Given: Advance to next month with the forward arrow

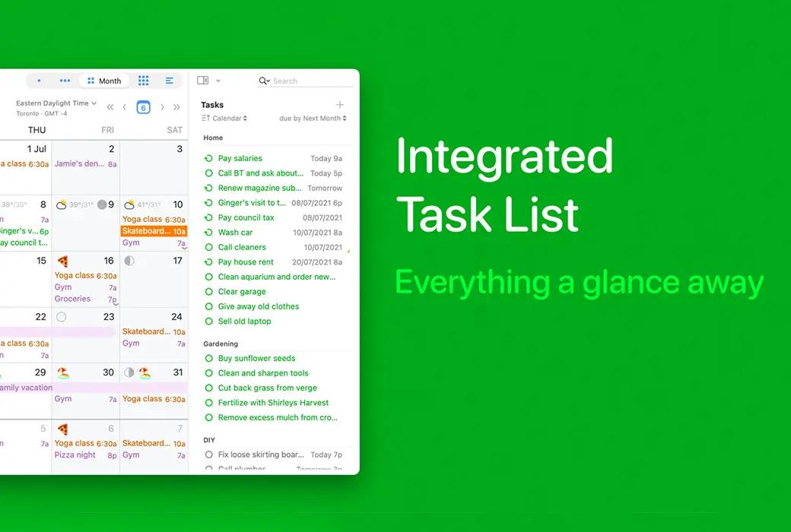Looking at the screenshot, I should [x=163, y=106].
